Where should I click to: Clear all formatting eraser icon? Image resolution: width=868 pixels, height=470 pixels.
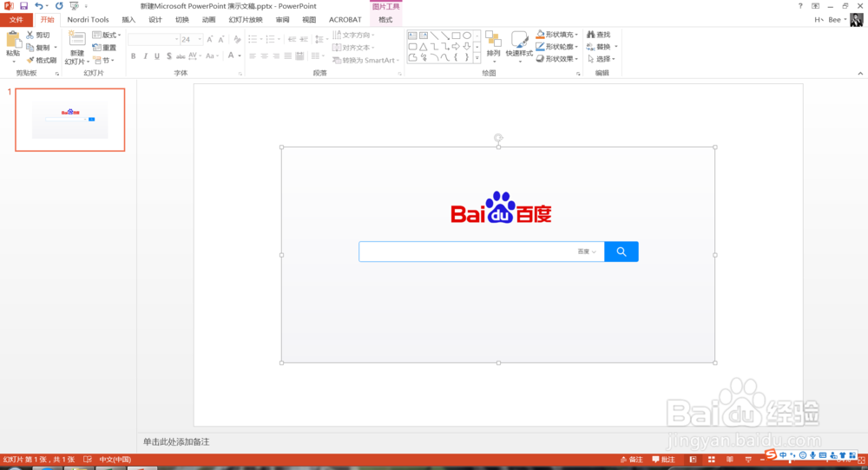coord(237,39)
